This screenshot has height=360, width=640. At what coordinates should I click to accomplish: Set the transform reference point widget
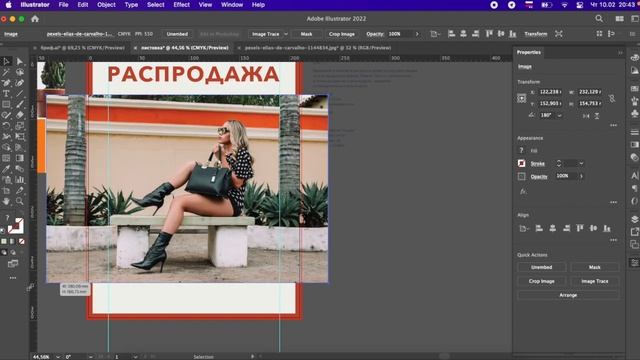tap(522, 98)
